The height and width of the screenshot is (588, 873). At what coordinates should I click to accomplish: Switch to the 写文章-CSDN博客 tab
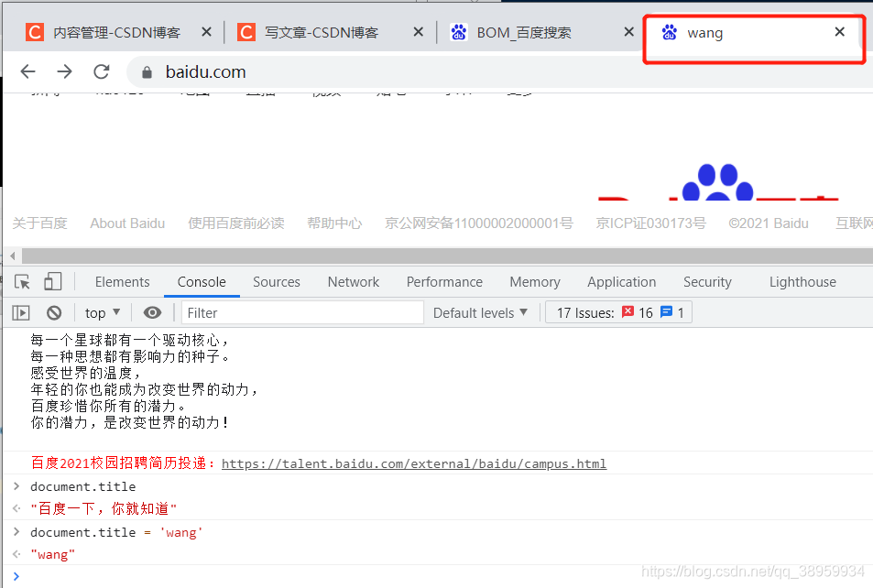322,33
